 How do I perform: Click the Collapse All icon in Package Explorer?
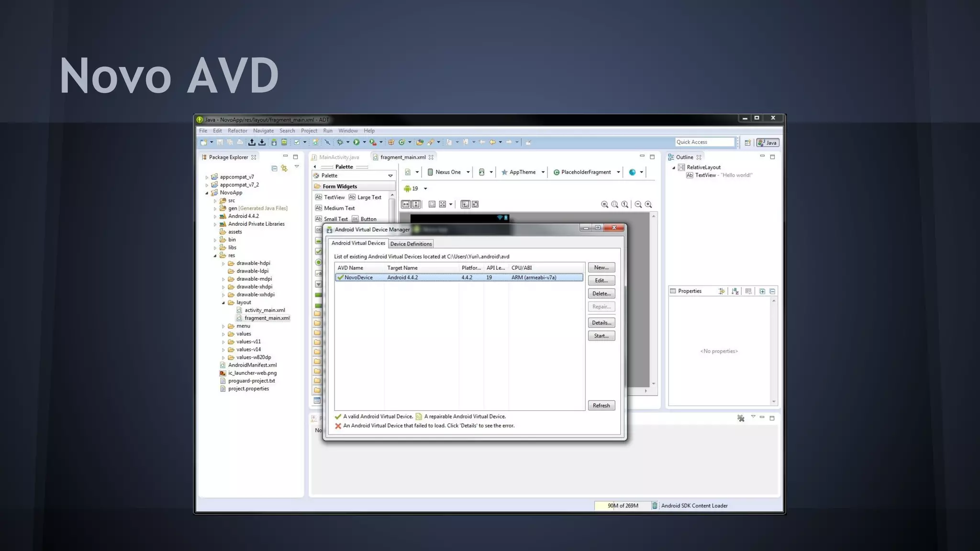[274, 168]
